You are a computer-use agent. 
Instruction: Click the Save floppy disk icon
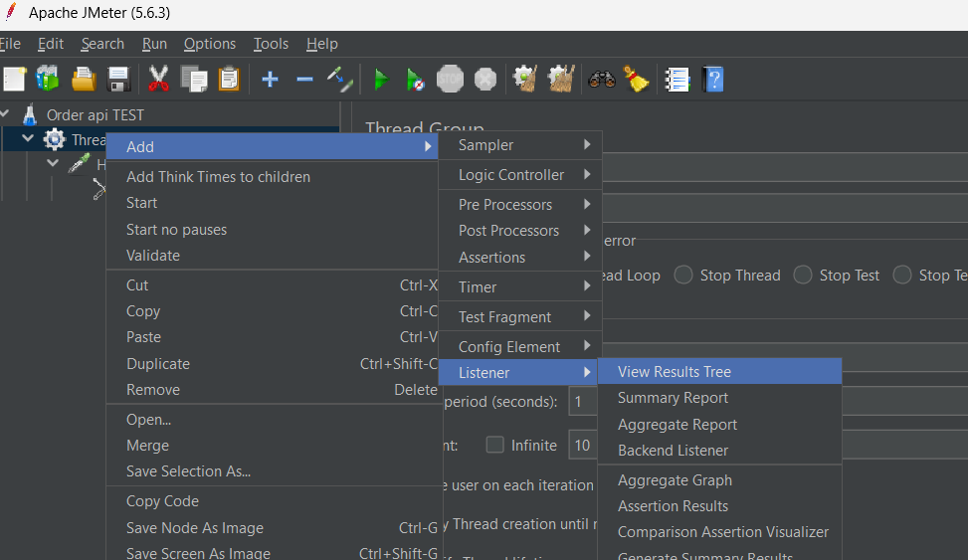click(118, 80)
